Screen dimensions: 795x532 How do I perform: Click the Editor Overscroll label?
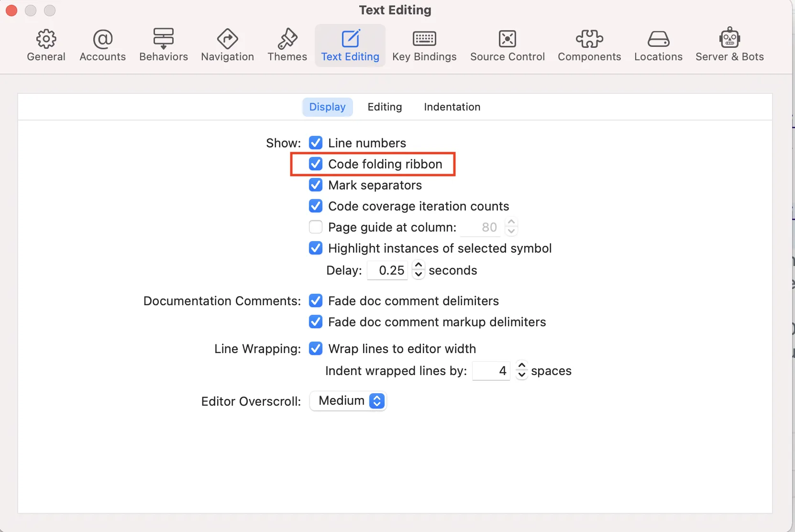point(251,401)
